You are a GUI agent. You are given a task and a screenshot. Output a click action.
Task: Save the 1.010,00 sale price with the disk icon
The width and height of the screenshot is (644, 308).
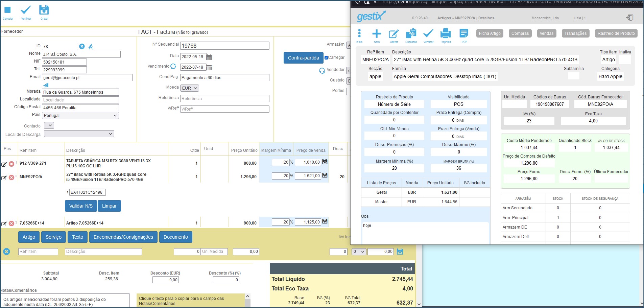tap(325, 162)
